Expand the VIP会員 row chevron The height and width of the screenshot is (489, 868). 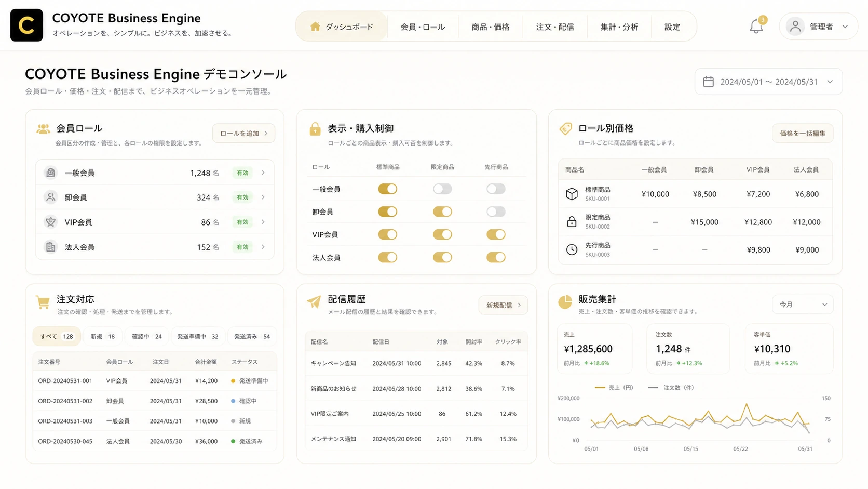pyautogui.click(x=263, y=222)
